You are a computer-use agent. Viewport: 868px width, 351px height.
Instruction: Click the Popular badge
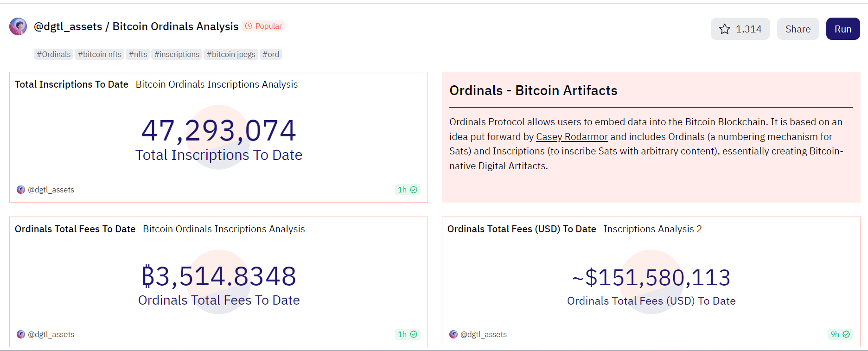pos(263,26)
